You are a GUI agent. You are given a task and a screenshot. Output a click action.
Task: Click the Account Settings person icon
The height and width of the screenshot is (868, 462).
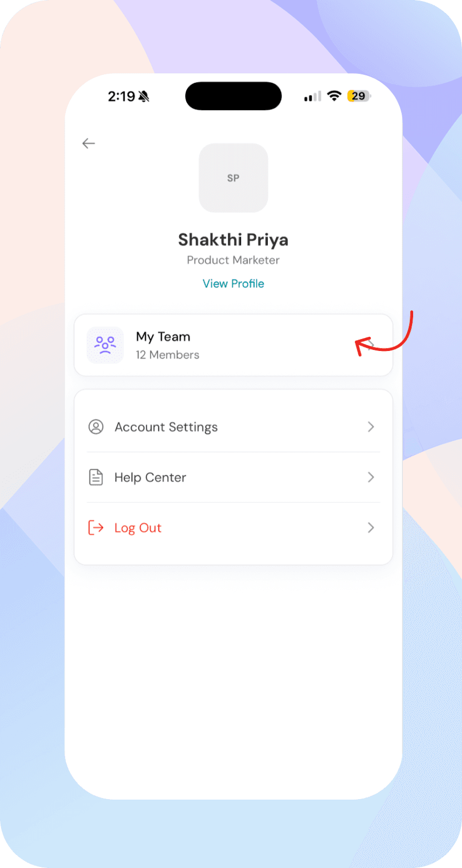click(x=96, y=427)
